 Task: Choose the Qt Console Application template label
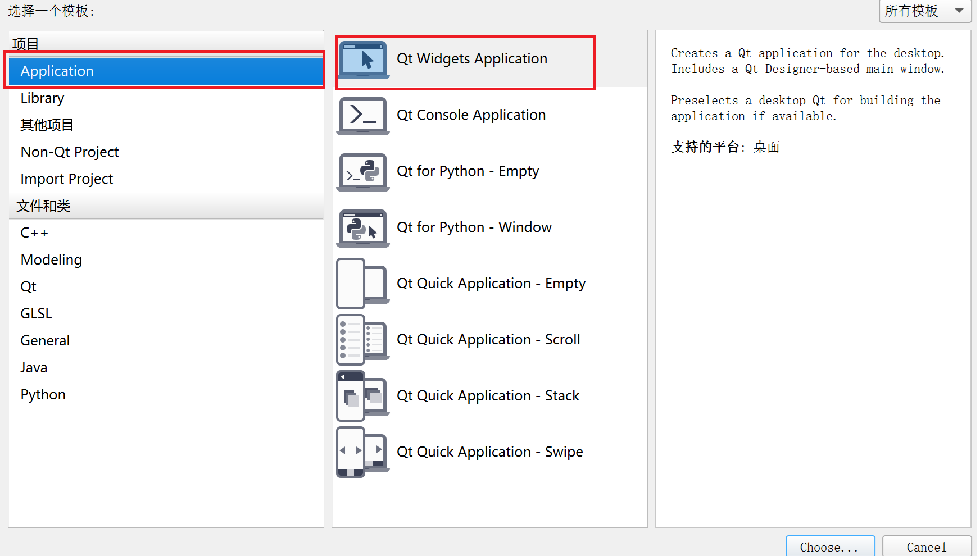[471, 115]
